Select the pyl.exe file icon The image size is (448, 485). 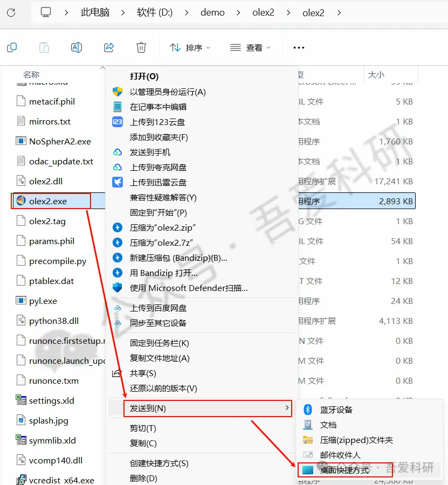click(20, 300)
